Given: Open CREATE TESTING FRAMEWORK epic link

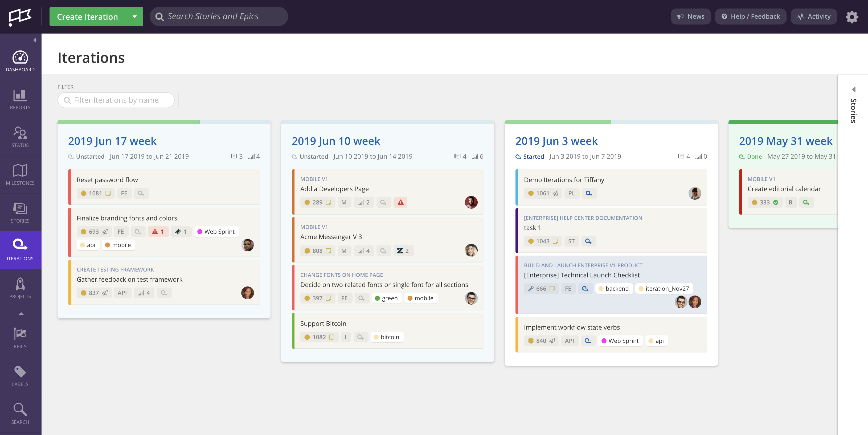Looking at the screenshot, I should click(x=115, y=270).
